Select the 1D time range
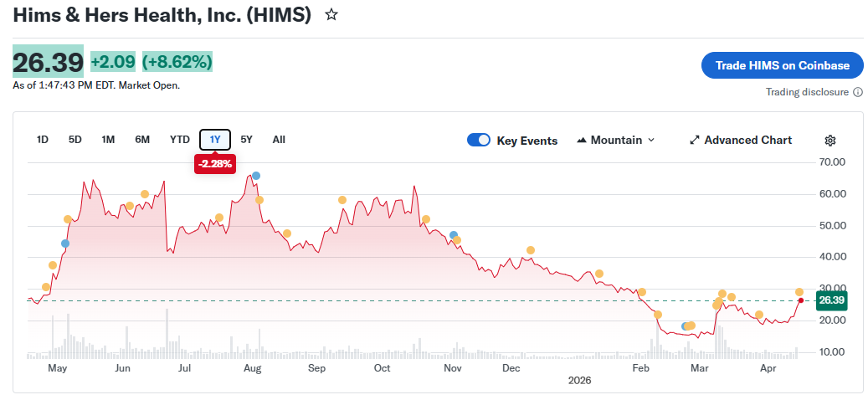Screen dimensions: 868x400 tap(42, 140)
